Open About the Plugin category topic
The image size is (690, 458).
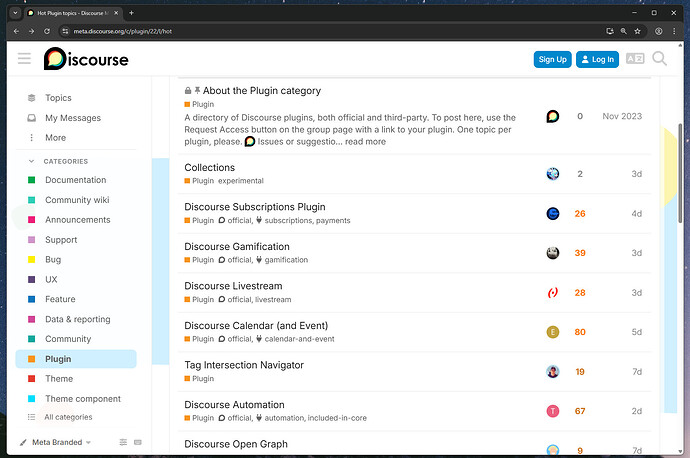pyautogui.click(x=262, y=91)
